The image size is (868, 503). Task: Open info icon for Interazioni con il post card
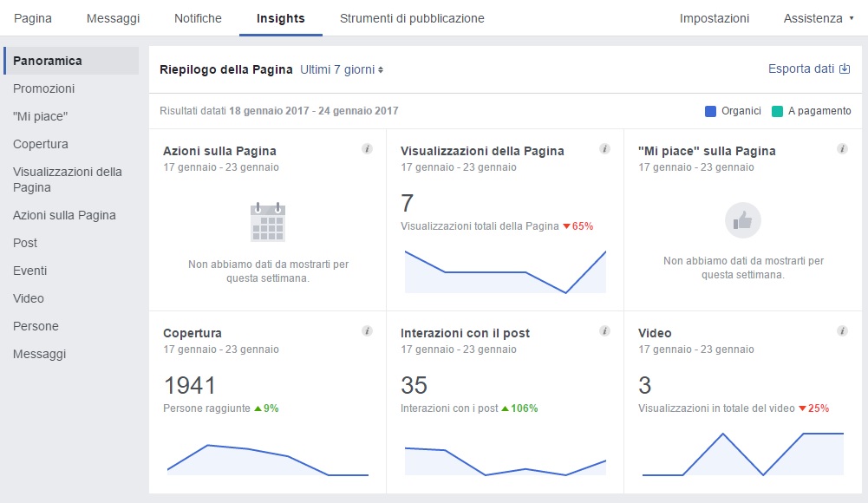point(604,331)
